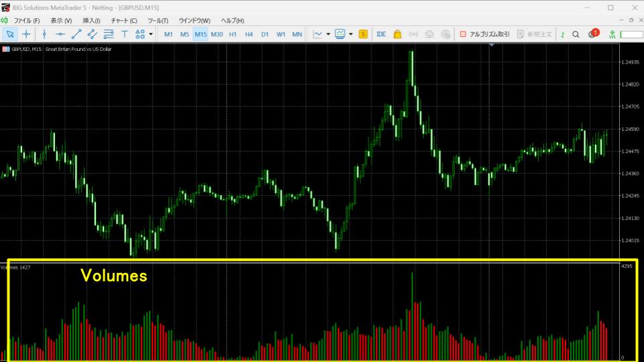Open the 挿入 (I) menu
The height and width of the screenshot is (362, 644).
pos(91,21)
